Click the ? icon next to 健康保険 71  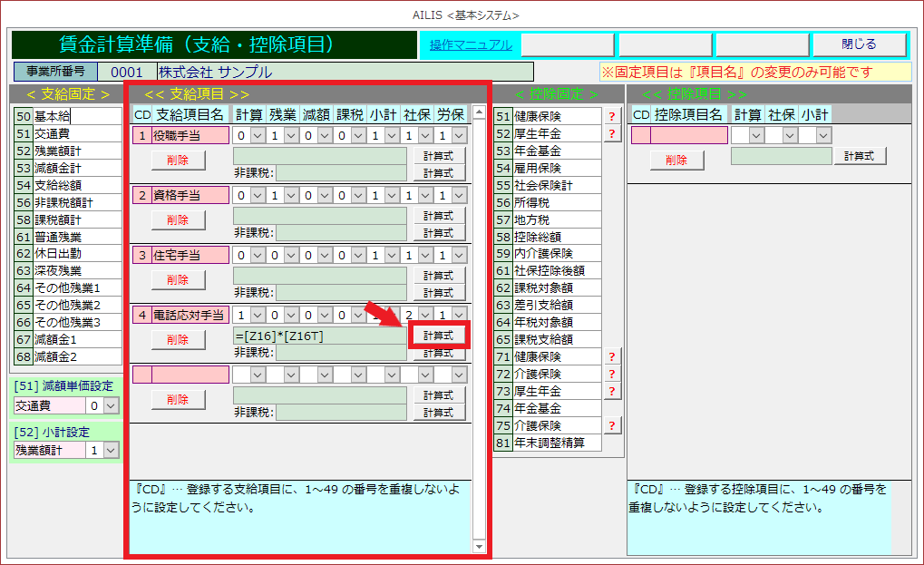612,356
